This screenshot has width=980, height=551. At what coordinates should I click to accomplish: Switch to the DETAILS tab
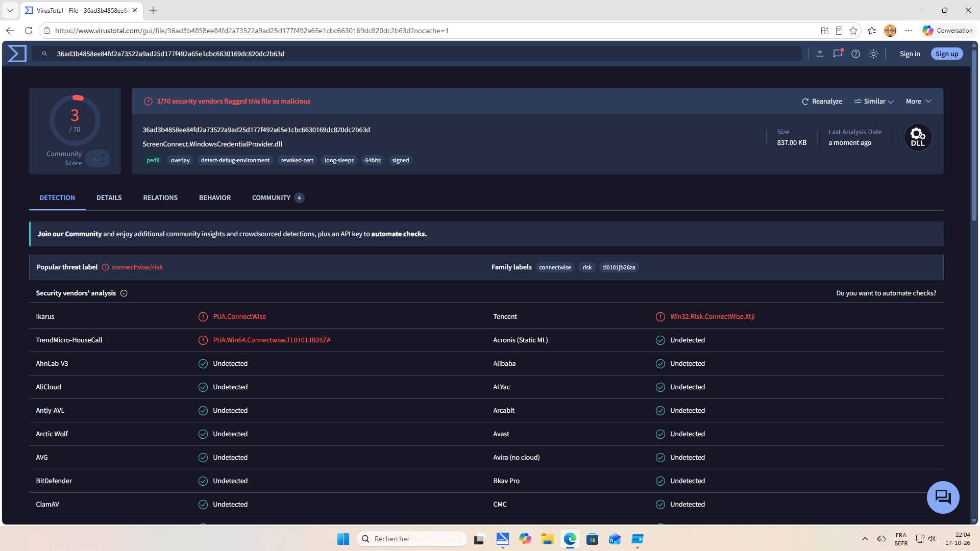(109, 198)
